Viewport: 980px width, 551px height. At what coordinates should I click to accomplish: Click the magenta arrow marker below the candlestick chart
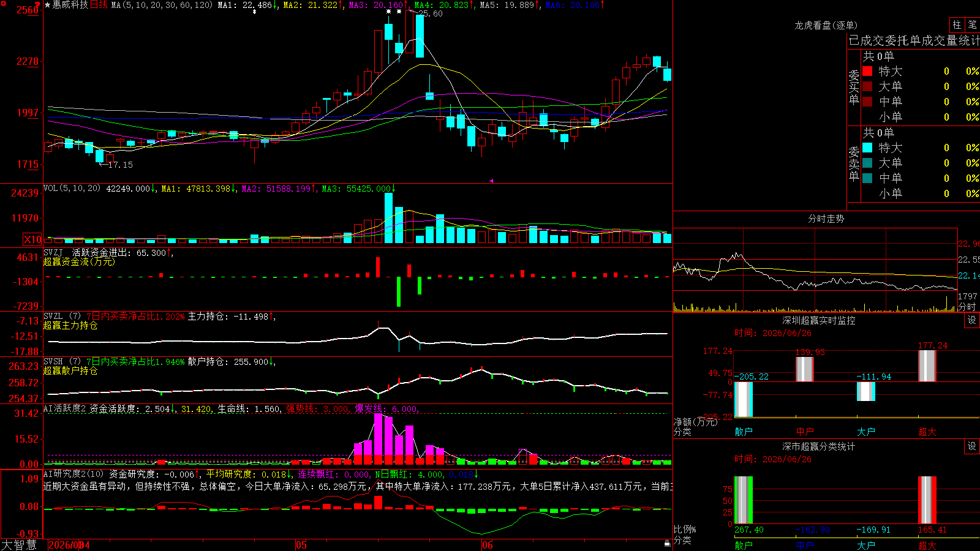491,181
